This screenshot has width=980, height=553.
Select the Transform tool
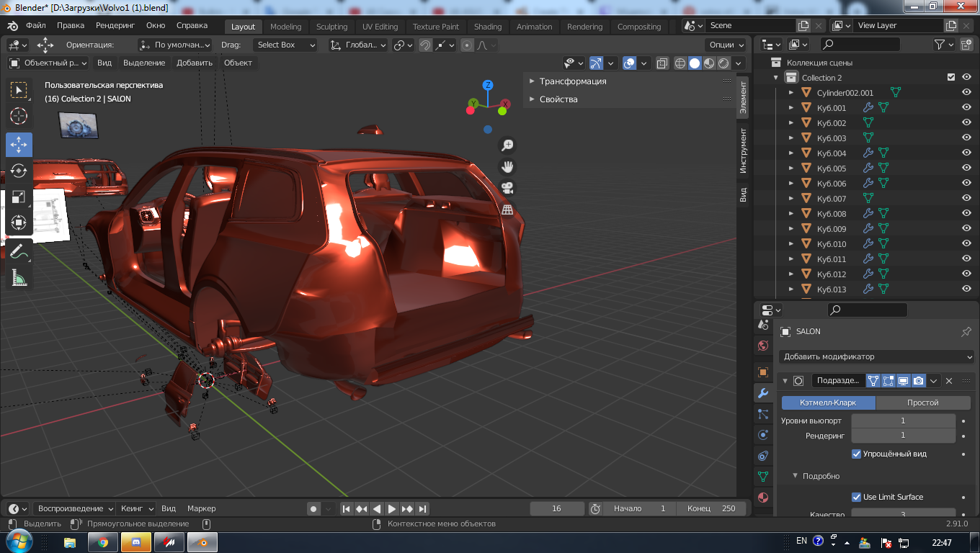19,222
